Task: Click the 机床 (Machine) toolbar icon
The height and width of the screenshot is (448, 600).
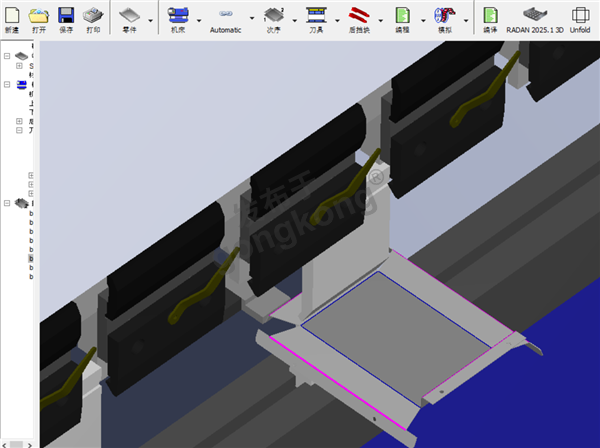Action: 178,17
